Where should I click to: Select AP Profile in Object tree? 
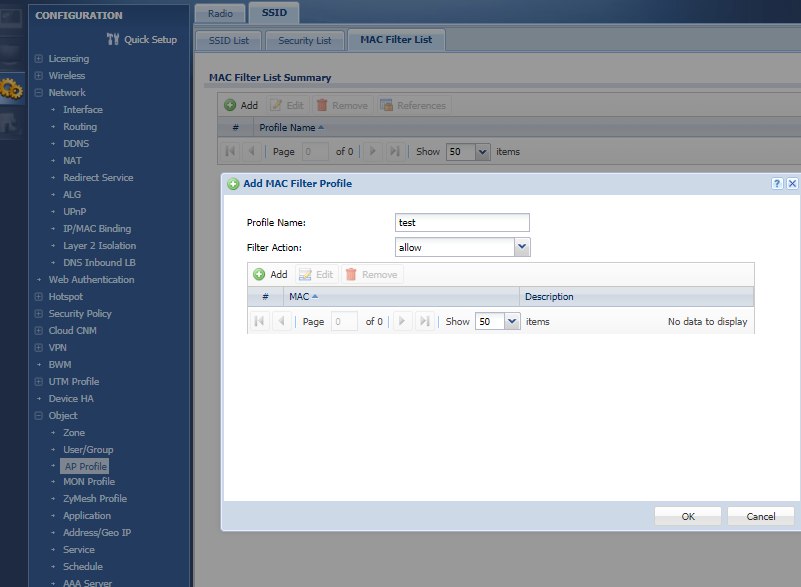pyautogui.click(x=85, y=466)
